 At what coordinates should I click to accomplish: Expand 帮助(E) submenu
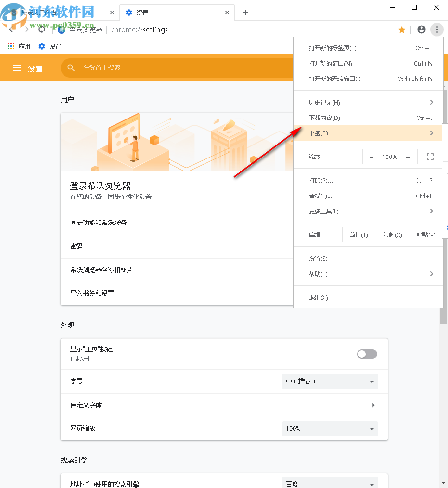click(x=368, y=274)
